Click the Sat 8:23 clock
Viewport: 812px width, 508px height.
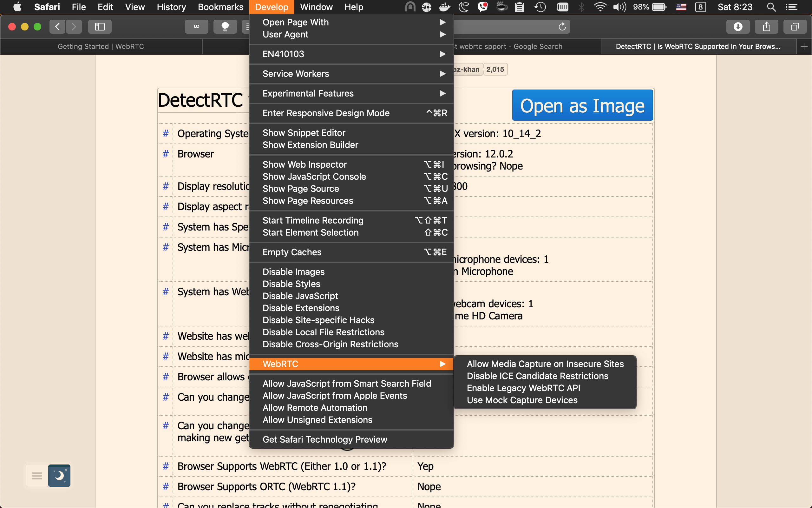(735, 7)
